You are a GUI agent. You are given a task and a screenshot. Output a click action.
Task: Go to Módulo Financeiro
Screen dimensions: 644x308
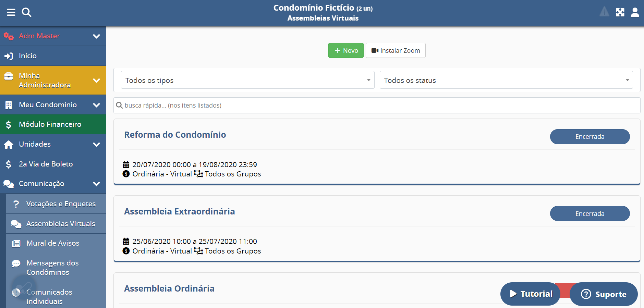click(x=50, y=124)
